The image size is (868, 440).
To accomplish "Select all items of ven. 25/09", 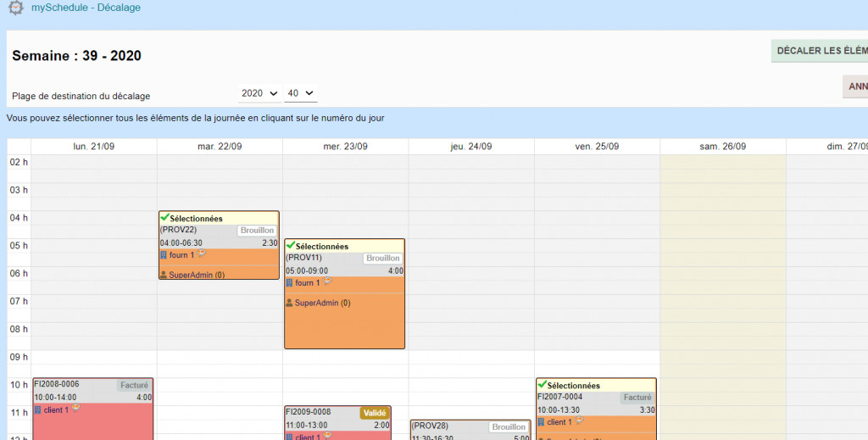I will pos(597,146).
